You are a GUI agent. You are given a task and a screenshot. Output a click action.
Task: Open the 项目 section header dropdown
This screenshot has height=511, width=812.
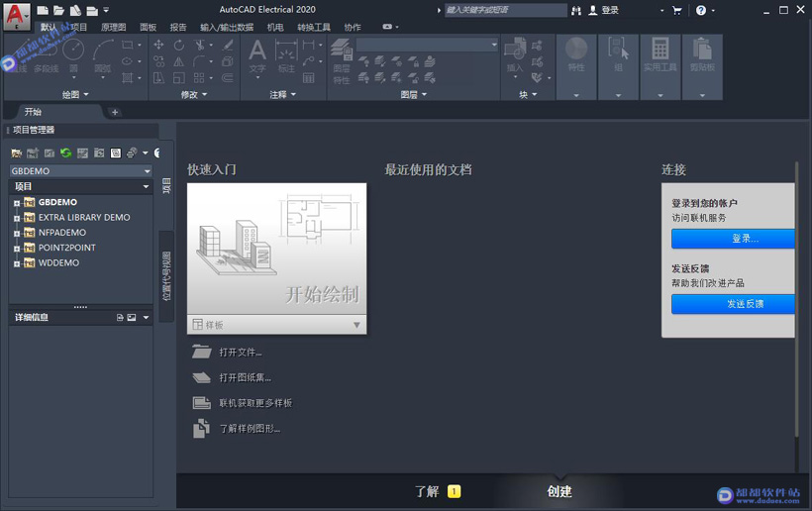point(146,186)
